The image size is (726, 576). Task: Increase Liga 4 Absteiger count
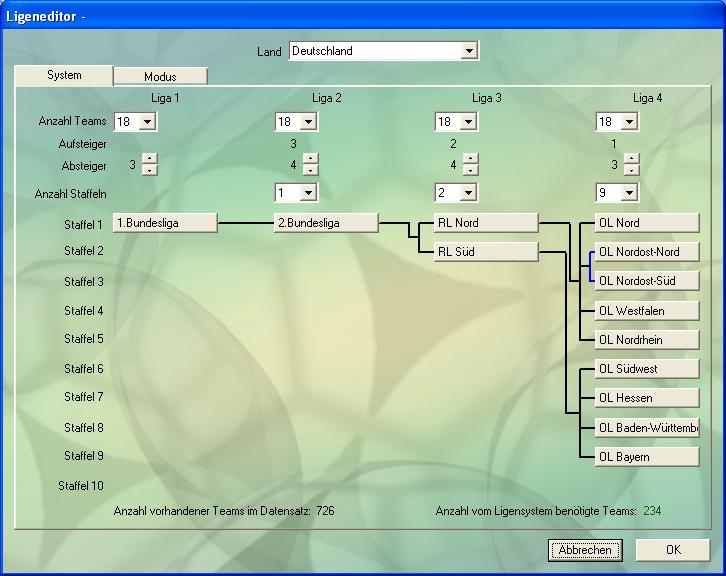point(632,159)
